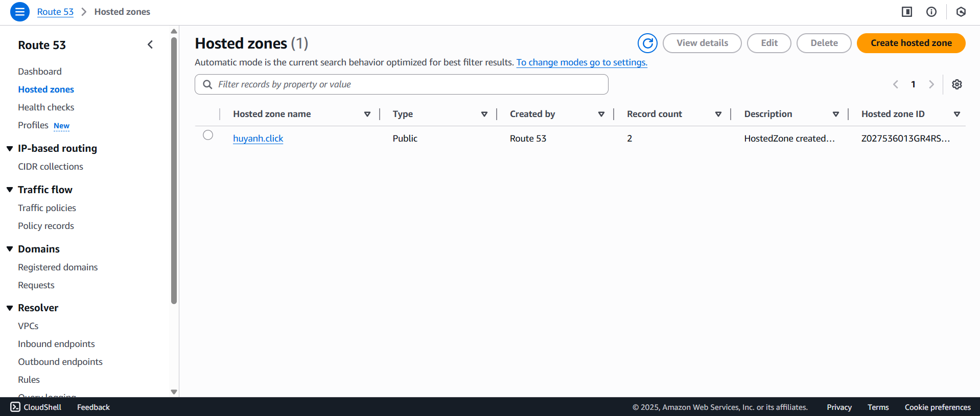Open Terms link in footer
This screenshot has width=980, height=416.
[x=878, y=407]
